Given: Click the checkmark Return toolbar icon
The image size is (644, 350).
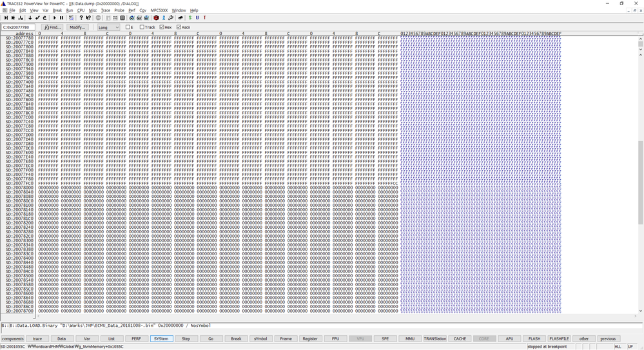Looking at the screenshot, I should tap(37, 17).
